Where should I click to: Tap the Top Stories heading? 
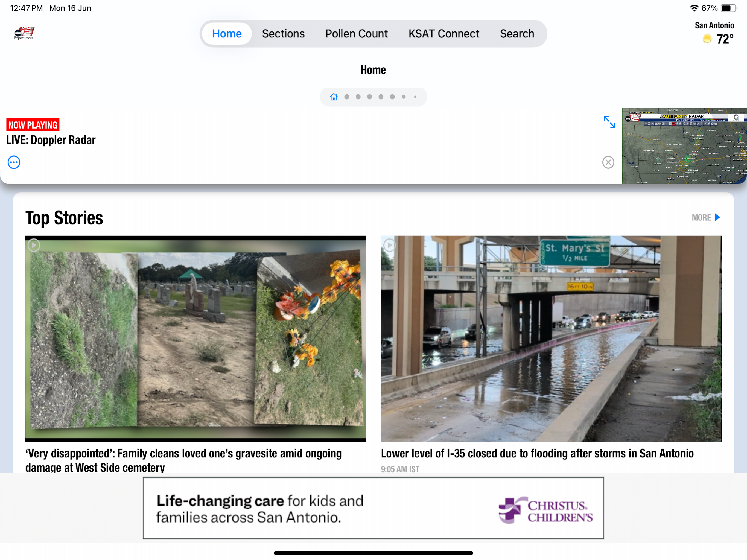pos(64,218)
